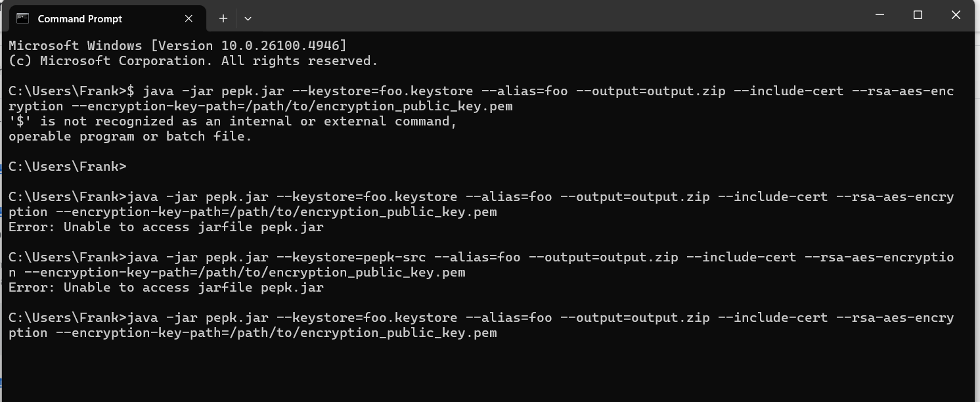This screenshot has width=980, height=402.
Task: Close the terminal window
Action: [x=956, y=15]
